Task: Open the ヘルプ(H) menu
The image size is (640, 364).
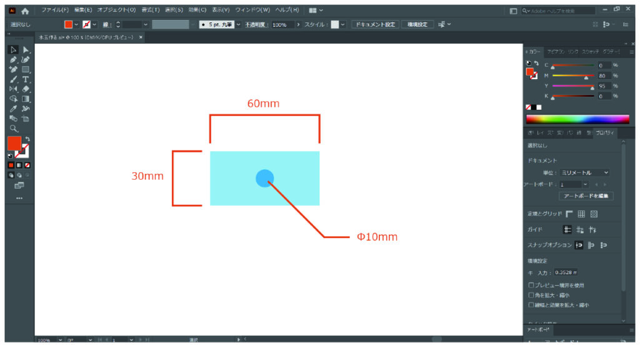Action: click(x=287, y=10)
